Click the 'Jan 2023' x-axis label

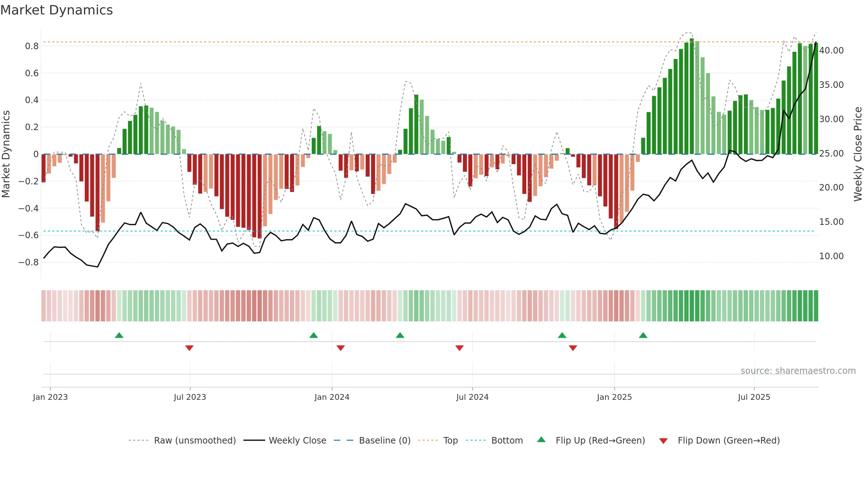click(x=50, y=397)
